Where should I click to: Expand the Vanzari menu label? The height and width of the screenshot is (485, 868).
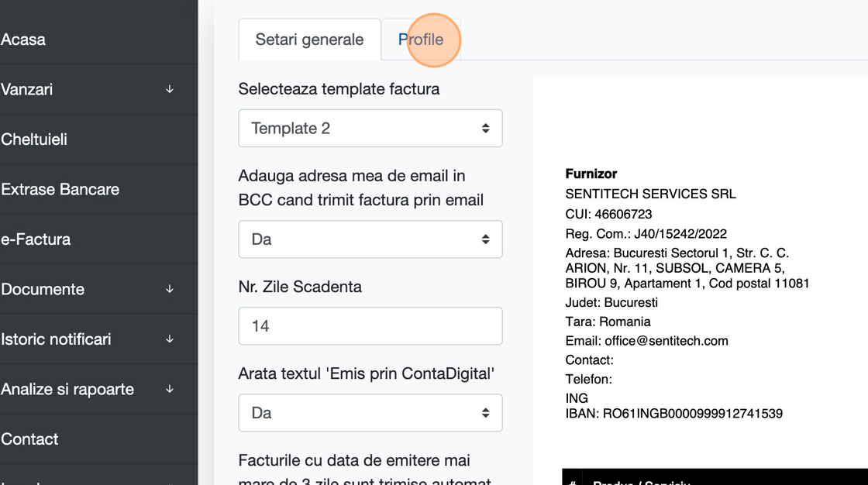coord(27,90)
